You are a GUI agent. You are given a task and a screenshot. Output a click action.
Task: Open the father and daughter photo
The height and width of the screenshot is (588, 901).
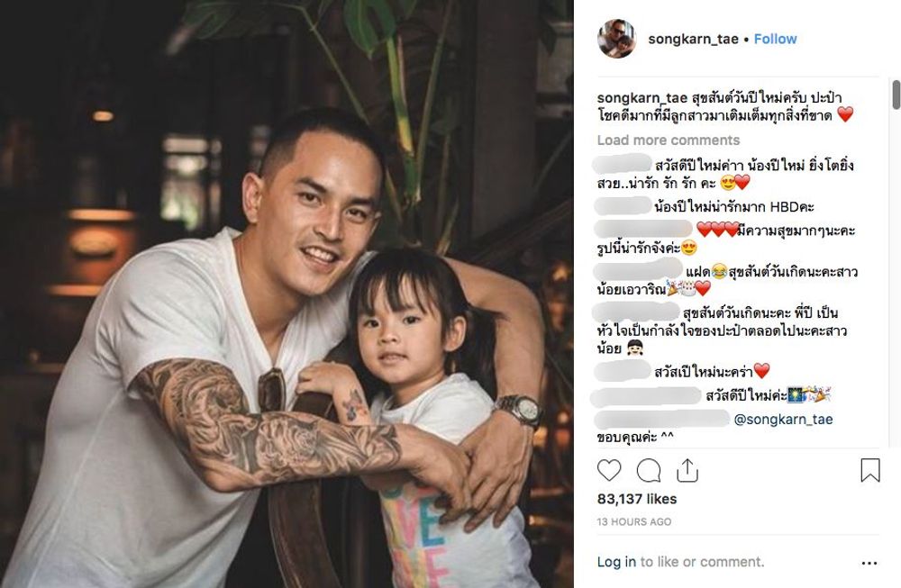tap(287, 294)
